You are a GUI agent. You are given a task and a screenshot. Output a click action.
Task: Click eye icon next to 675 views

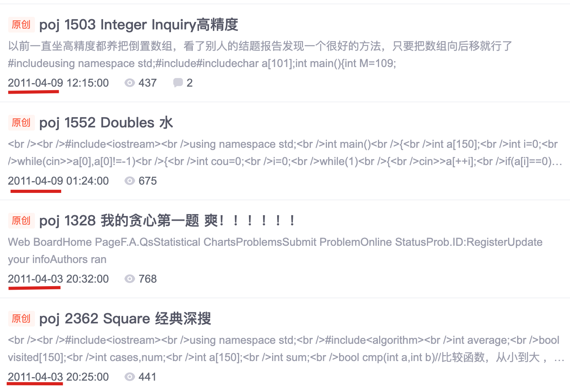click(129, 181)
